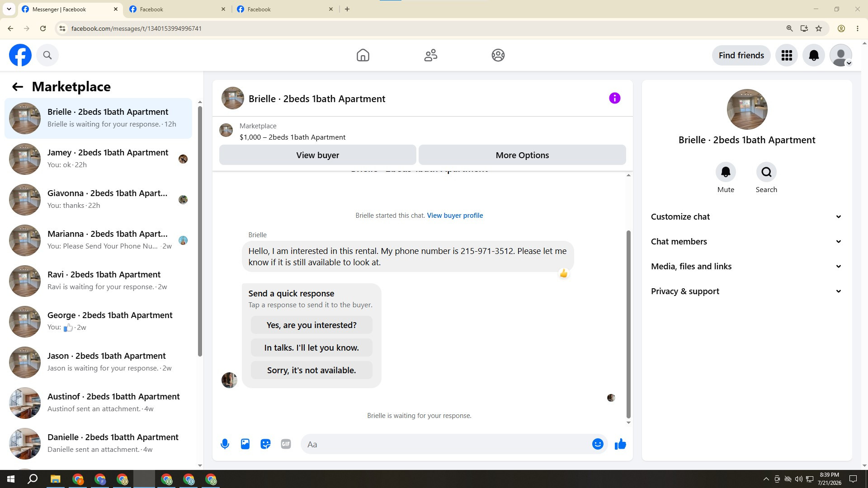
Task: Expand Media, files and links section
Action: tap(746, 266)
